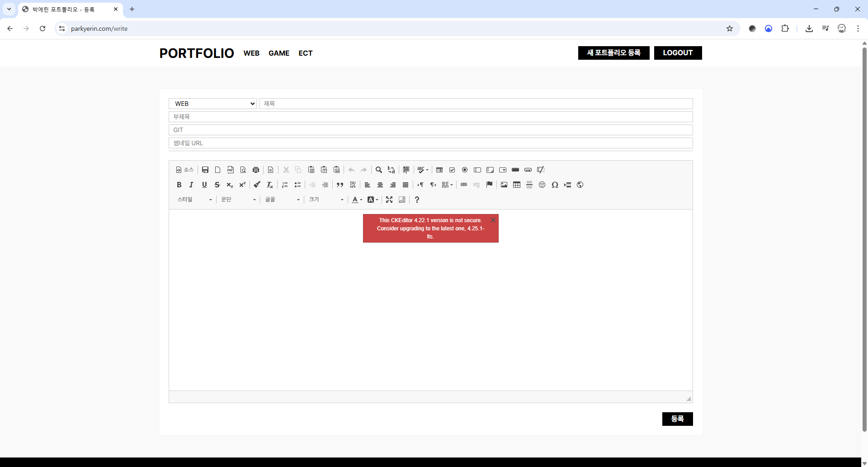
Task: Toggle bold formatting in the editor
Action: tap(179, 185)
